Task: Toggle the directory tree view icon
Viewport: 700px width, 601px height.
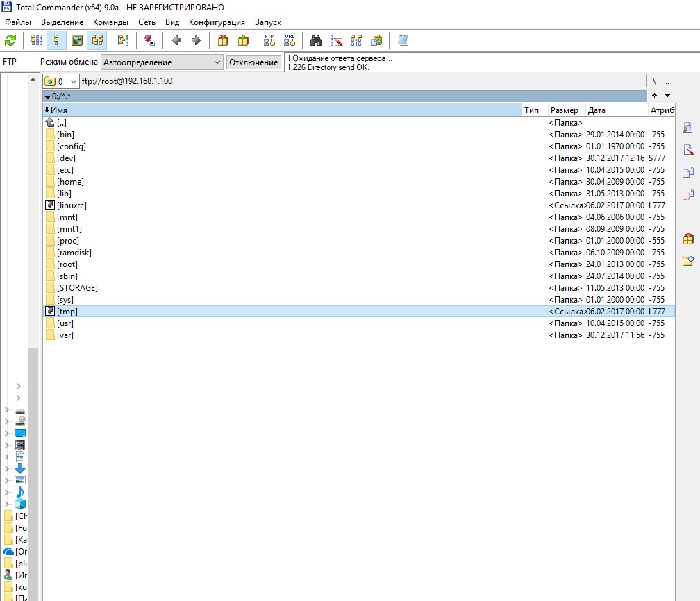Action: click(x=97, y=41)
